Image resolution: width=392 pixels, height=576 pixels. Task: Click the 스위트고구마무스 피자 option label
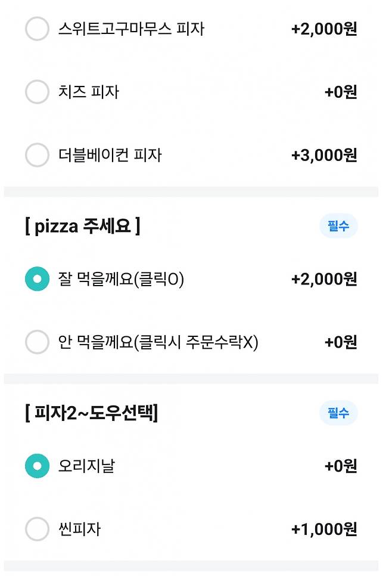click(x=131, y=29)
